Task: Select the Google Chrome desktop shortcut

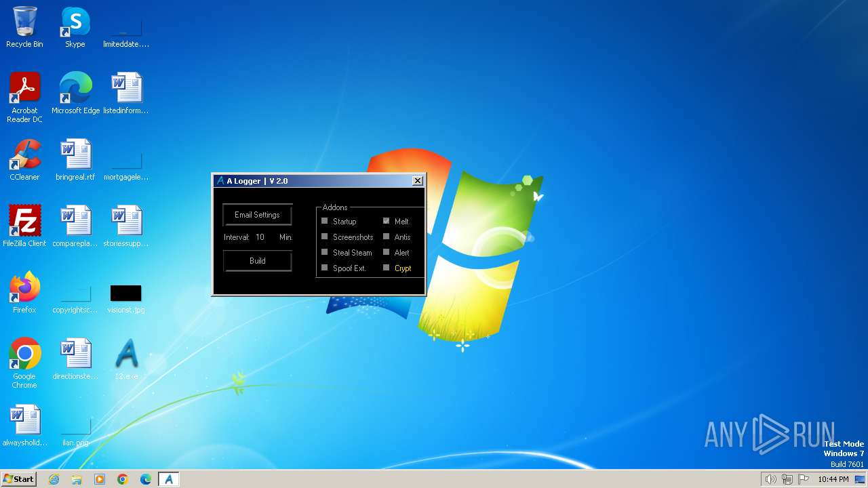Action: coord(24,363)
